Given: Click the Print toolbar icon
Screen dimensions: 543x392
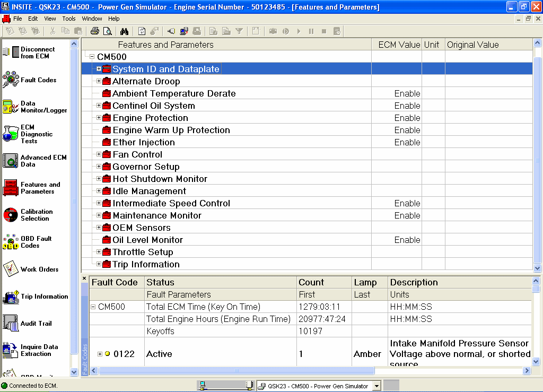Looking at the screenshot, I should coord(94,31).
